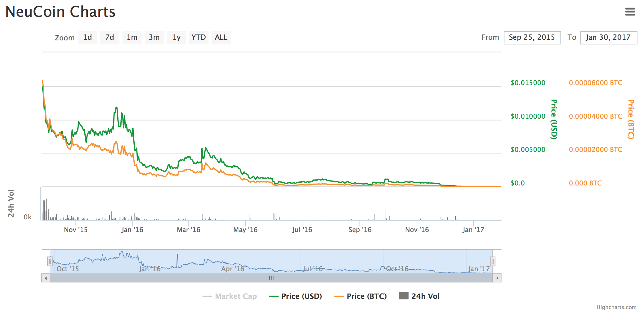
Task: Select the ALL zoom button
Action: [x=221, y=38]
